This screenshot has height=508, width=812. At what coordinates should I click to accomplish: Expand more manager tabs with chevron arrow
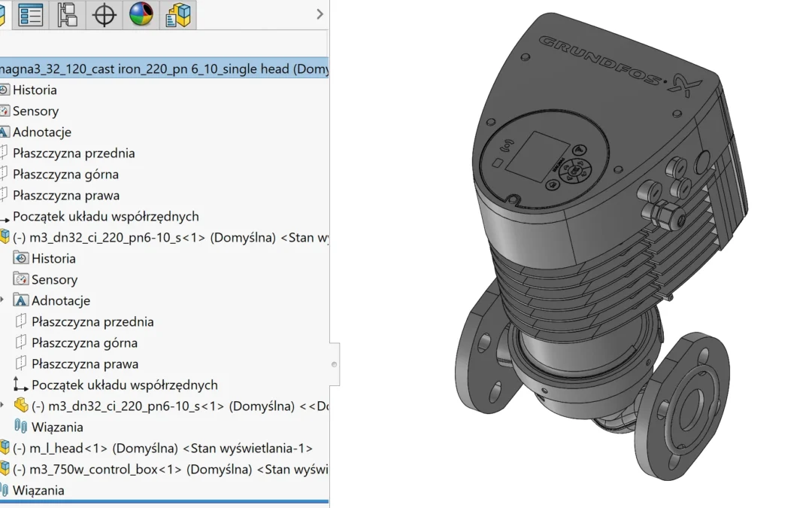320,14
